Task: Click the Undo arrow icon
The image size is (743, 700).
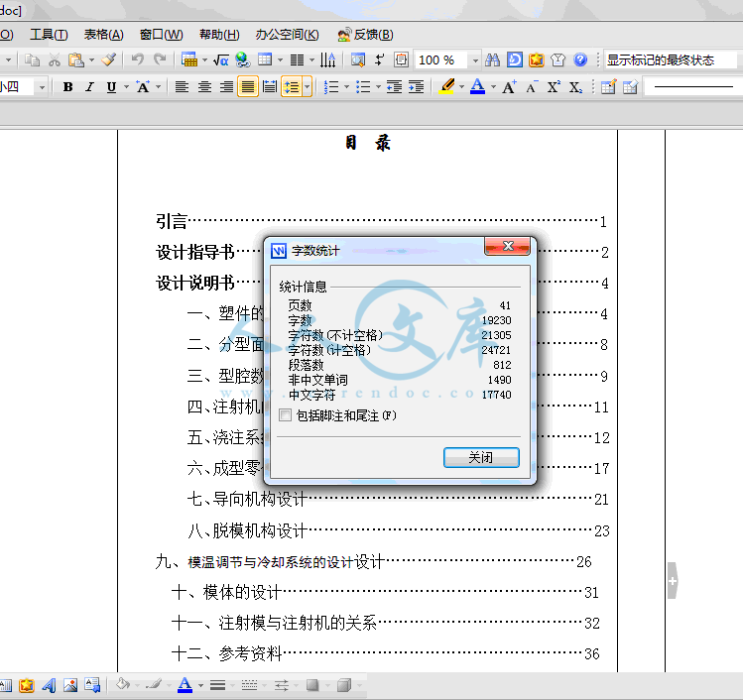Action: 138,60
